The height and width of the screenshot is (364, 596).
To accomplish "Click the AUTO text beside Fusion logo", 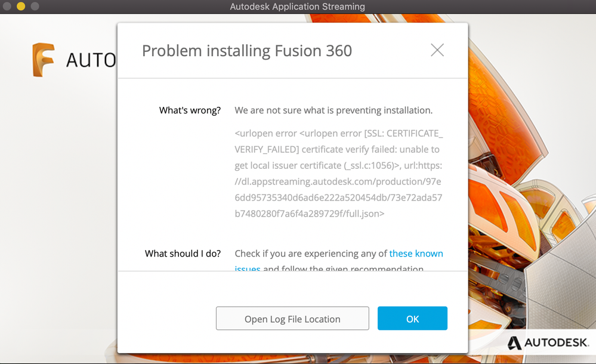I will pos(91,60).
